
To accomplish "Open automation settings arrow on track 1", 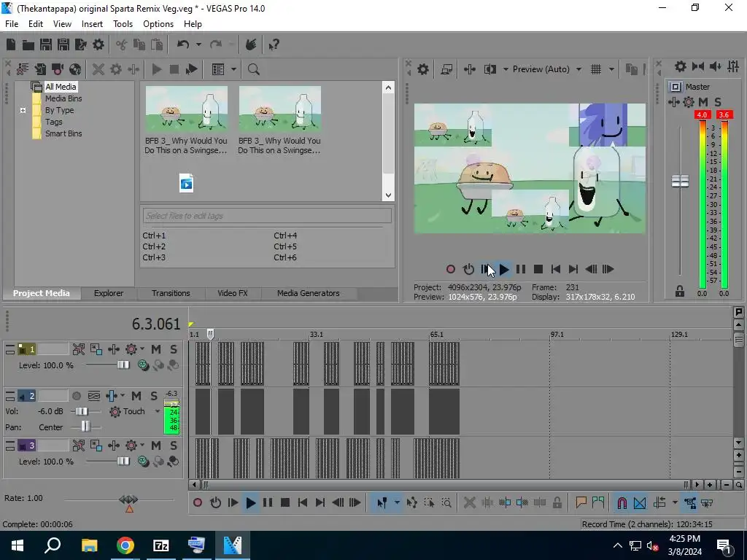I will point(142,349).
